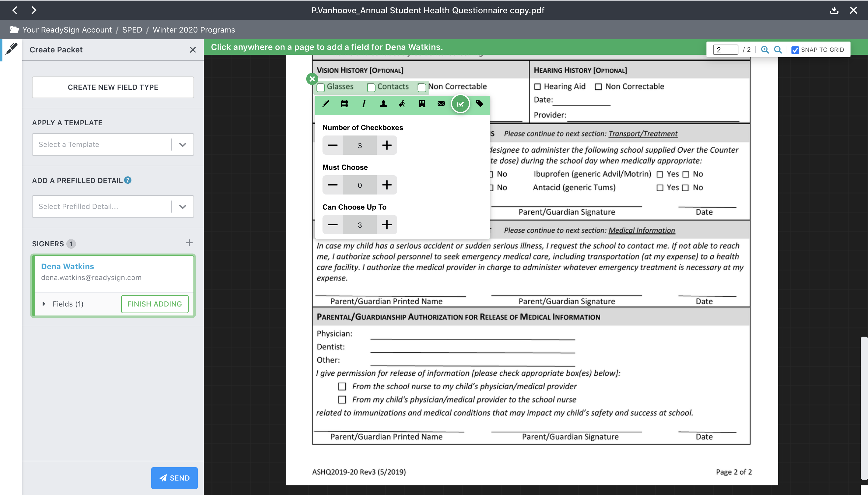
Task: Click dena.watkins@readysign.com email text
Action: pyautogui.click(x=91, y=277)
